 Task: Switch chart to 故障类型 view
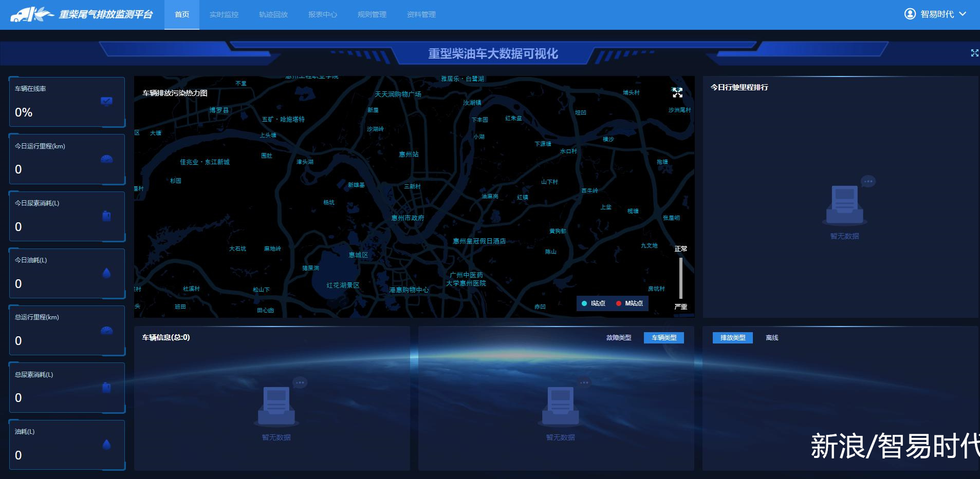618,338
